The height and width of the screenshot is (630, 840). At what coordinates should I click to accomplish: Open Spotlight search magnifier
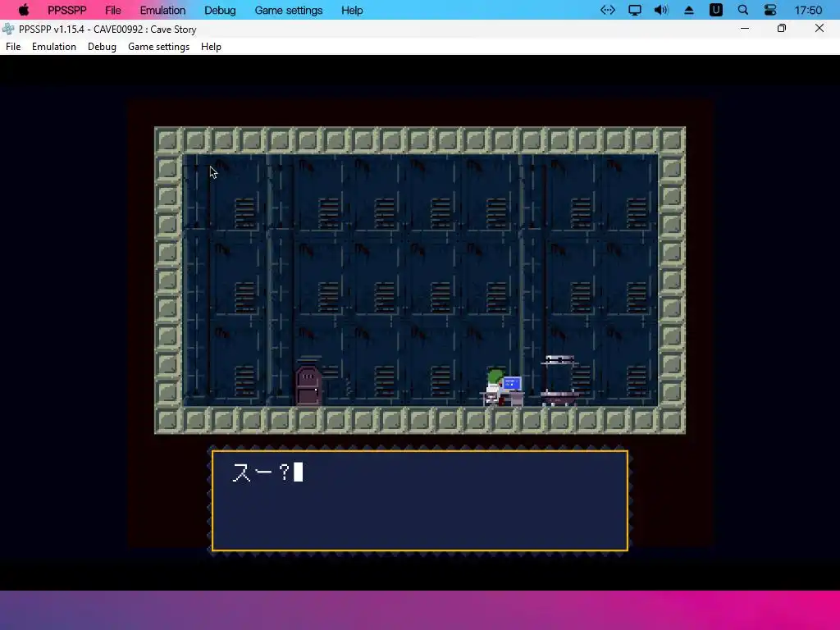pos(743,10)
